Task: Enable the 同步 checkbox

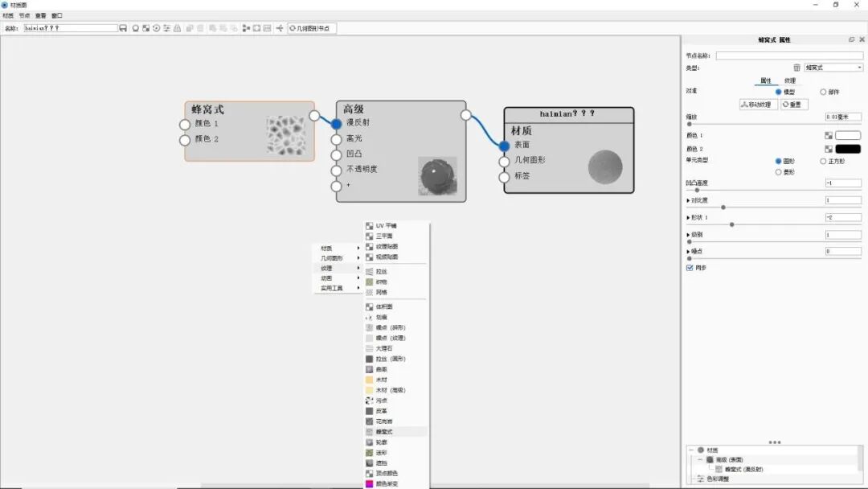Action: pyautogui.click(x=689, y=269)
